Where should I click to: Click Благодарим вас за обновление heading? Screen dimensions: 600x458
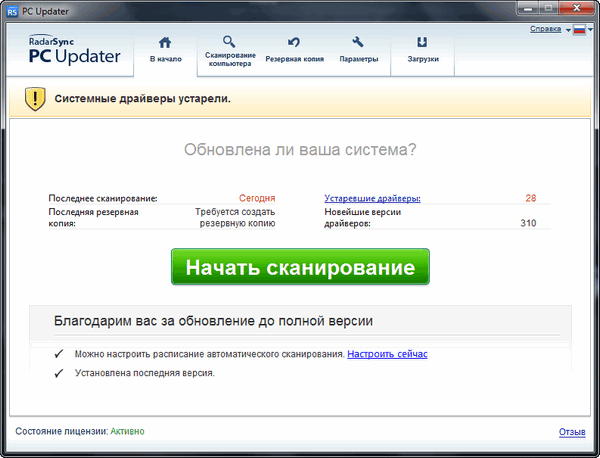click(x=213, y=321)
